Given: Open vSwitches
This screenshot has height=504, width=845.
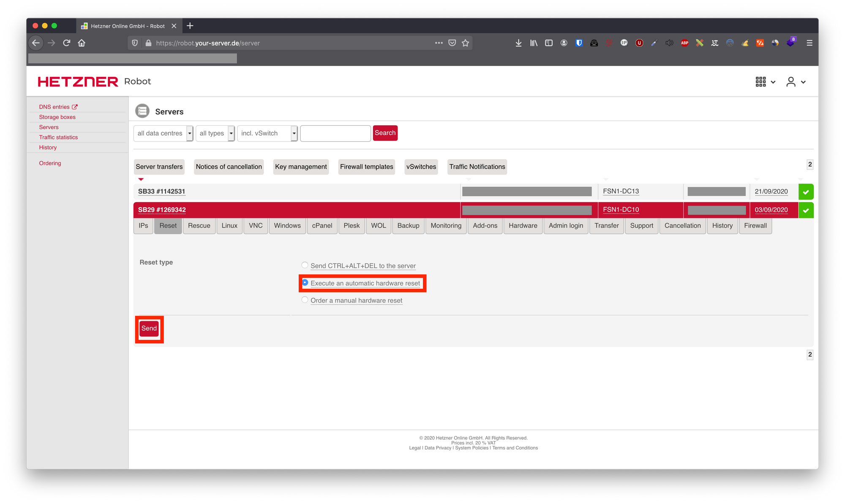Looking at the screenshot, I should 421,167.
